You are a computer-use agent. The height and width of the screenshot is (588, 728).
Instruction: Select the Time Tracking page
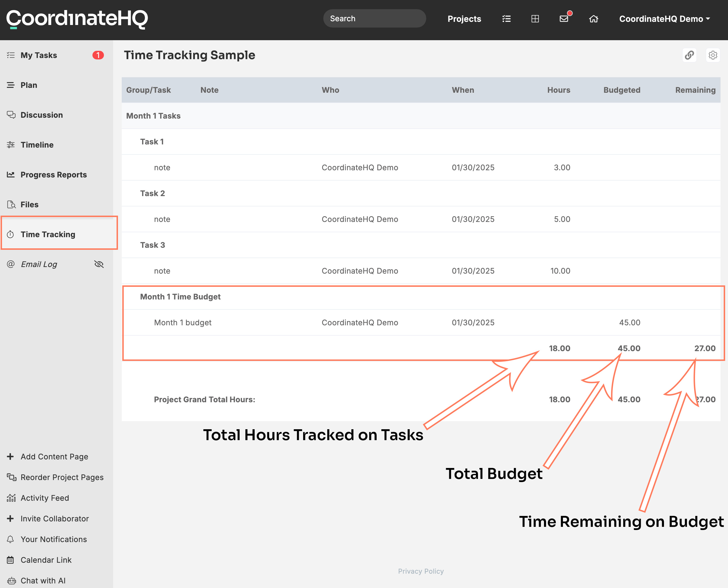pyautogui.click(x=48, y=234)
